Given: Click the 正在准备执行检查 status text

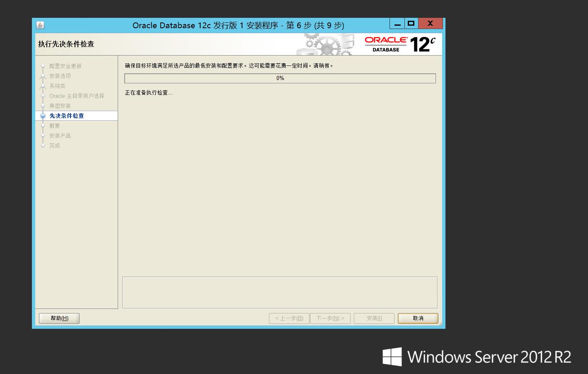Looking at the screenshot, I should point(149,93).
